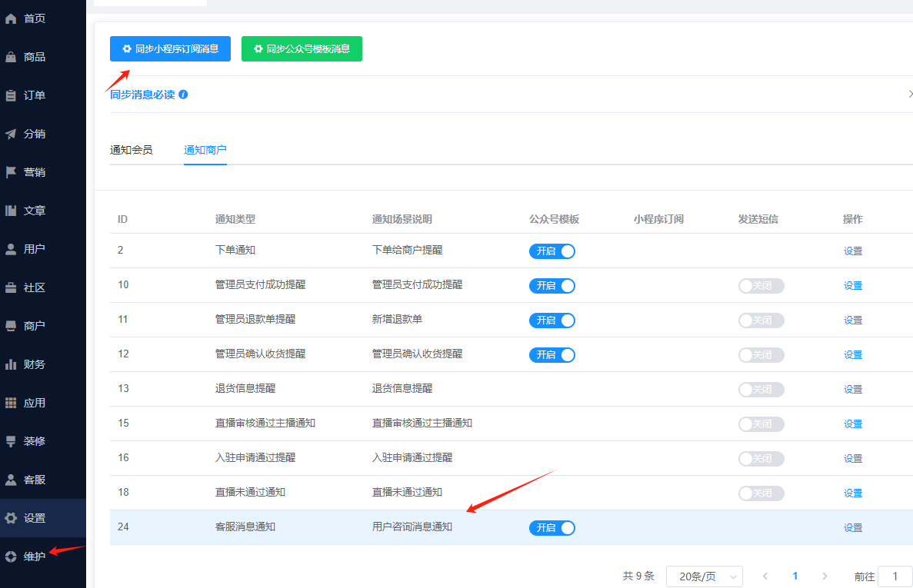Enable 发送短信 toggle for 管理员支付成功提醒
This screenshot has height=588, width=913.
[761, 286]
